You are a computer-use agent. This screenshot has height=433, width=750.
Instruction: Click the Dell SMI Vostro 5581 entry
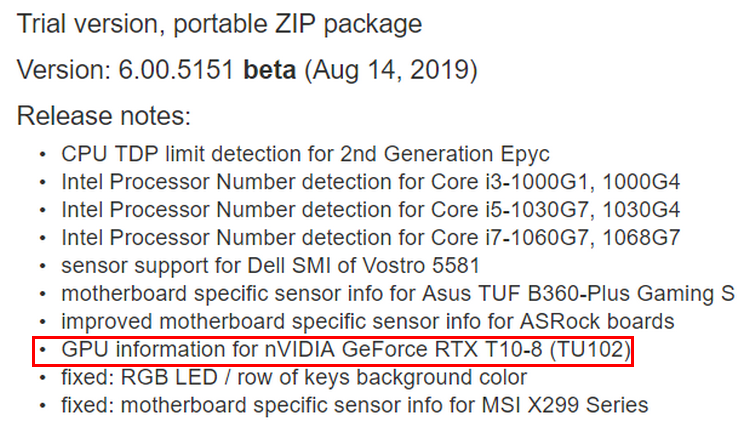[270, 266]
